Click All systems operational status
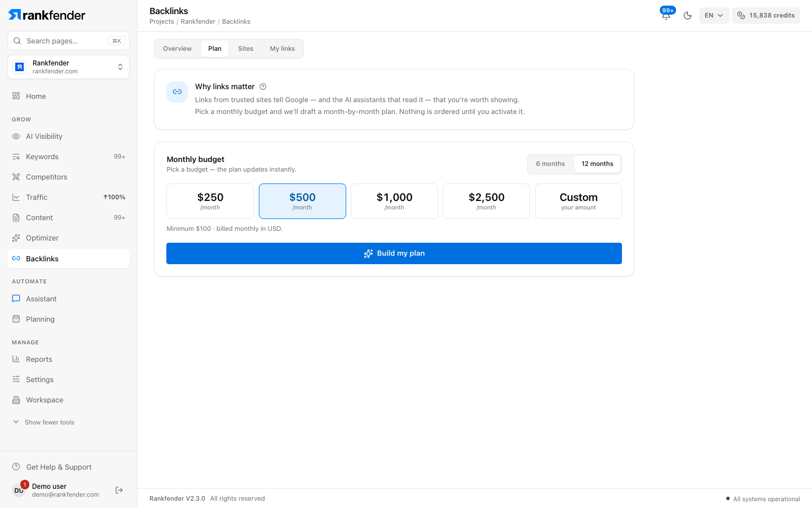The height and width of the screenshot is (508, 812). [763, 499]
